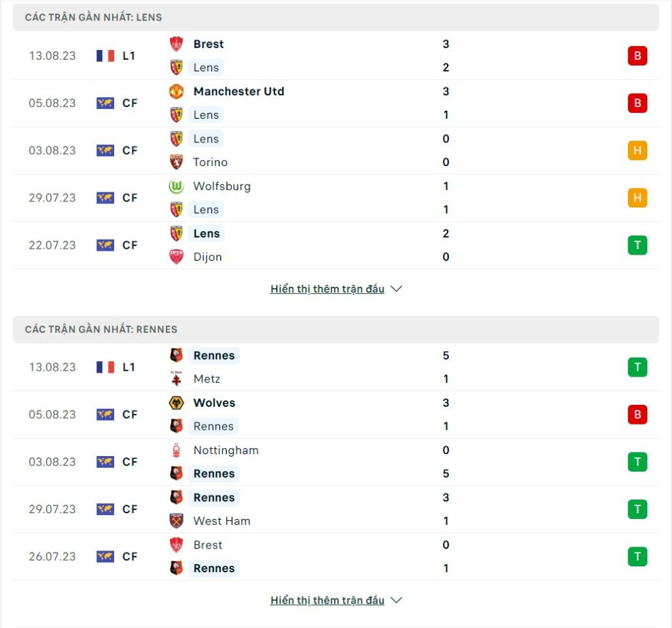This screenshot has height=628, width=672.
Task: Click the Nottingham club logo
Action: pyautogui.click(x=176, y=450)
